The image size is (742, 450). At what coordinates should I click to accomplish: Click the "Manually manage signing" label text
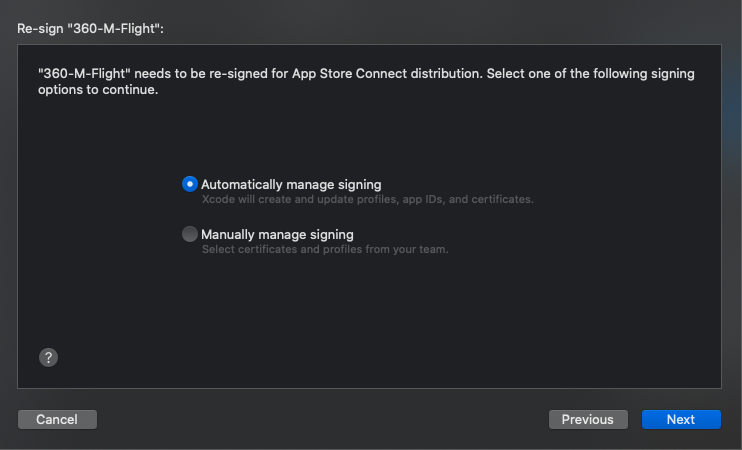[x=277, y=234]
